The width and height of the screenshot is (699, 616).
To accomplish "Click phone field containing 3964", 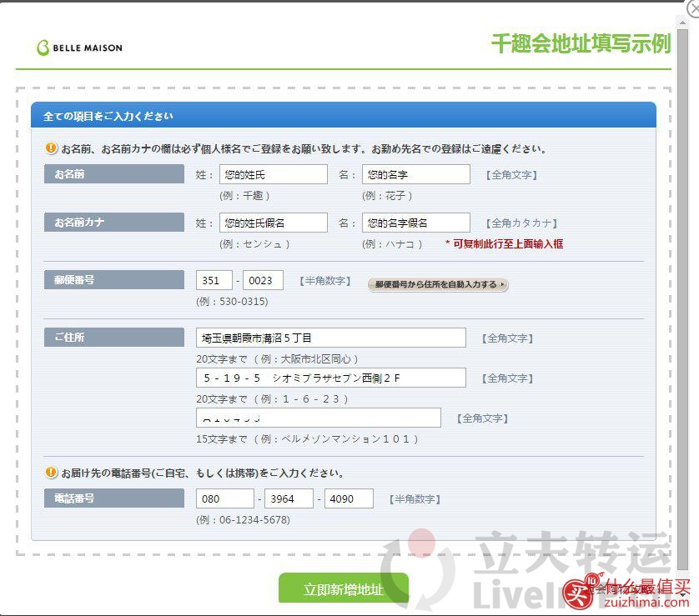I will [289, 498].
